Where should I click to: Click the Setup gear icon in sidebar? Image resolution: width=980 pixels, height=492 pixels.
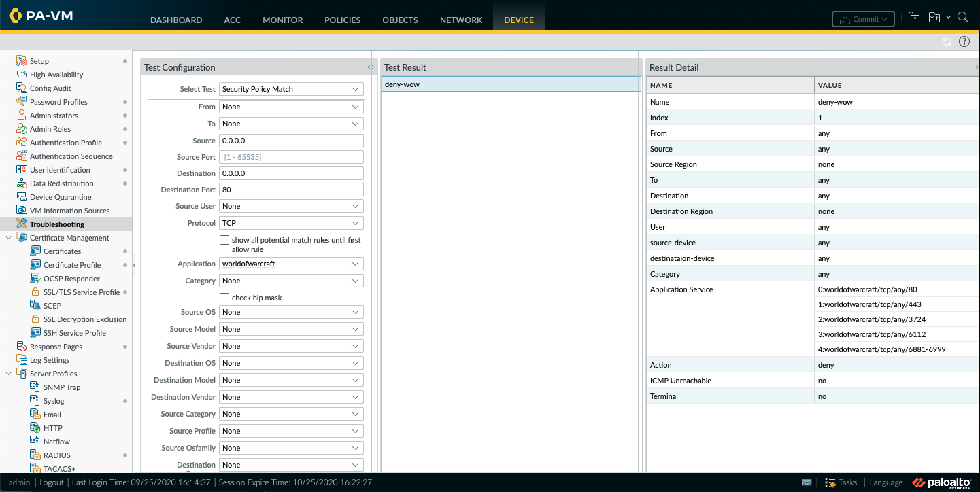21,61
